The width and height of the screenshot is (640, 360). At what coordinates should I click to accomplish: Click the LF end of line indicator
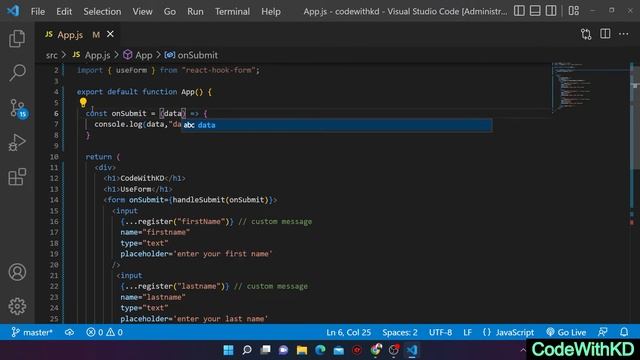click(467, 332)
